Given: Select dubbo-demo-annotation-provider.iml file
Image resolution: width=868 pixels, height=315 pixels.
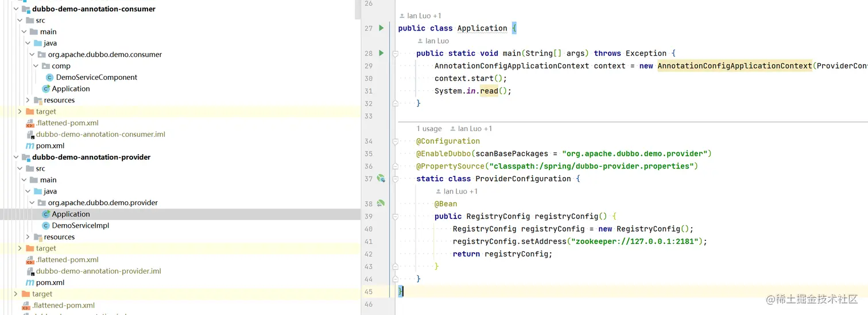Looking at the screenshot, I should click(x=99, y=271).
